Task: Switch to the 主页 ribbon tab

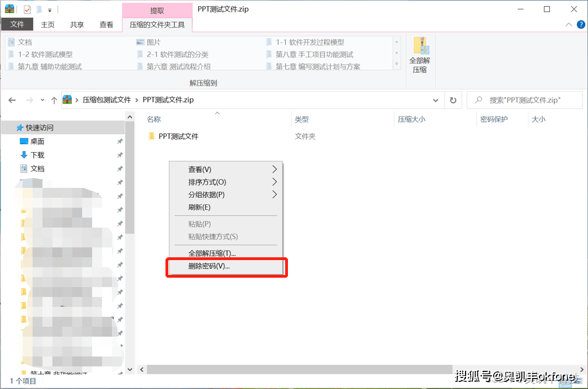Action: (47, 25)
